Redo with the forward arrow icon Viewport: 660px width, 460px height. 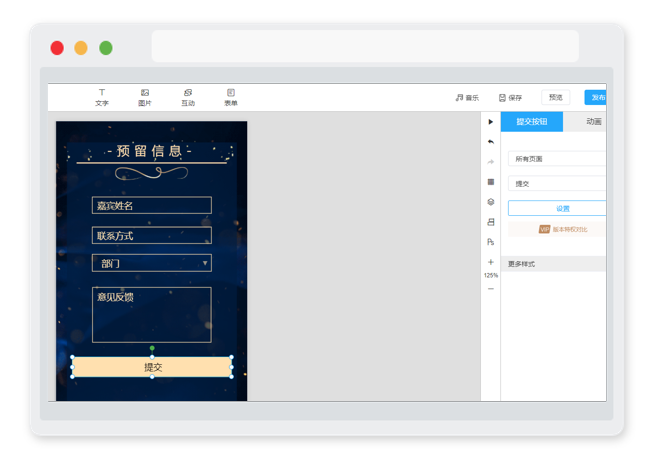coord(490,162)
